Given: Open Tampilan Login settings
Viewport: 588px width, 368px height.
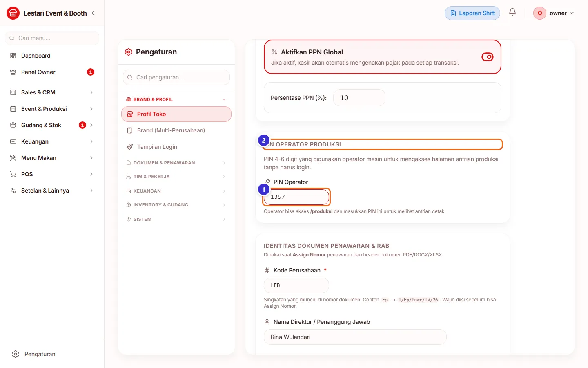Looking at the screenshot, I should pyautogui.click(x=176, y=147).
